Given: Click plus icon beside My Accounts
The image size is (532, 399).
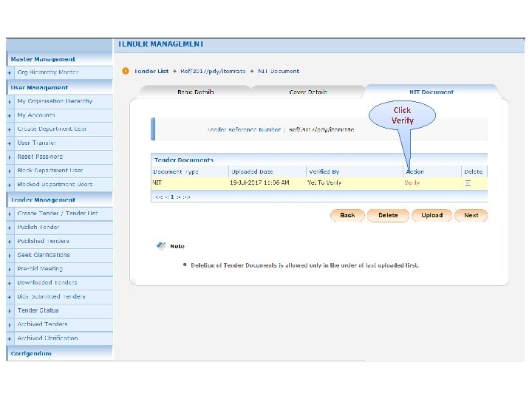Looking at the screenshot, I should point(10,116).
